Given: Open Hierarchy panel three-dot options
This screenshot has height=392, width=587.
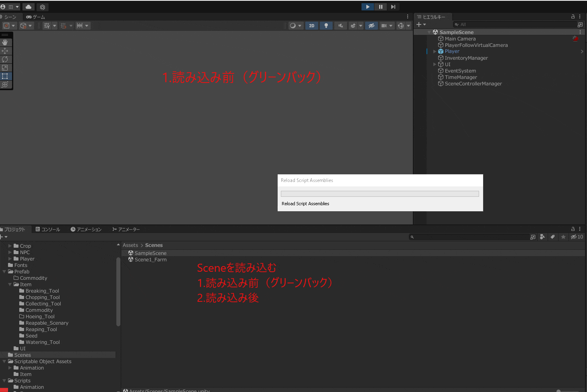Looking at the screenshot, I should pos(580,16).
